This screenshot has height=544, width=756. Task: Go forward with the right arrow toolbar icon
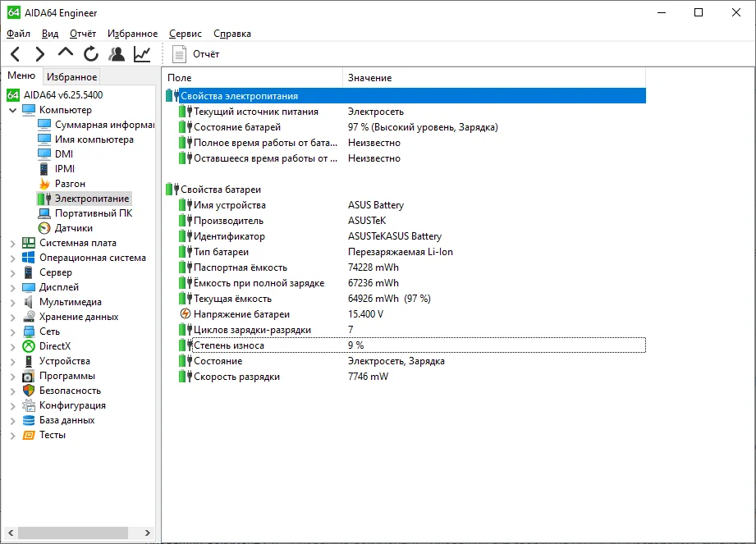40,54
